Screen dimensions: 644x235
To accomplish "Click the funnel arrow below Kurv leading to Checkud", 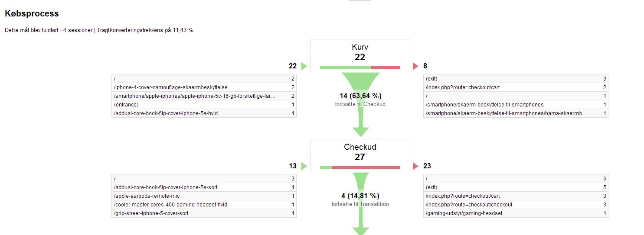I will (x=360, y=105).
